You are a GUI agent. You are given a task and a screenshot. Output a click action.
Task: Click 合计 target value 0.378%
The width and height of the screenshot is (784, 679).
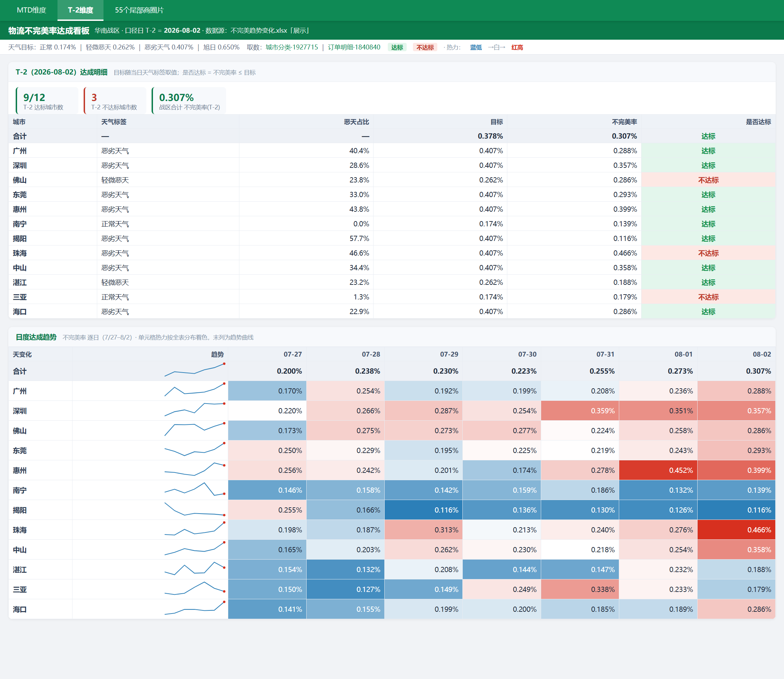click(490, 136)
